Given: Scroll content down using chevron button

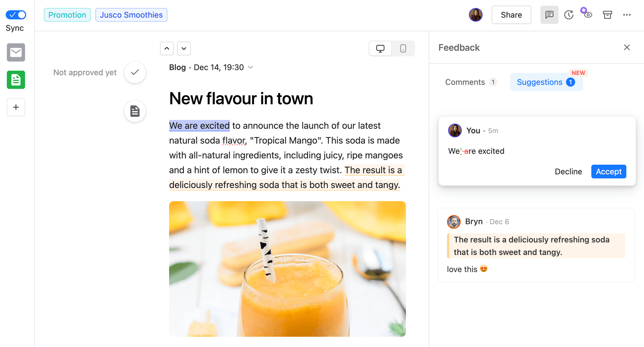Looking at the screenshot, I should coord(184,48).
